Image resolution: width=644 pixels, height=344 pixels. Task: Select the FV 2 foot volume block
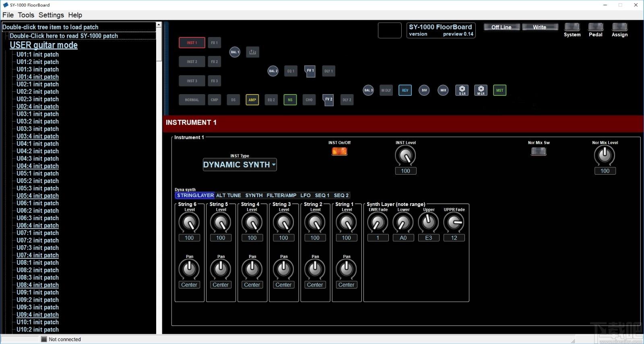[x=328, y=100]
